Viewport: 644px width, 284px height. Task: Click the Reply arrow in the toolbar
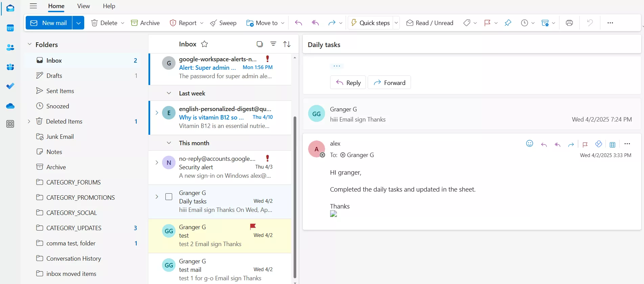point(298,23)
